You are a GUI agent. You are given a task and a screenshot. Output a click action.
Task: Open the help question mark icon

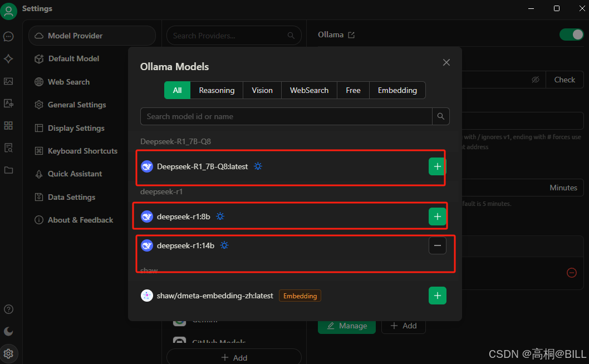tap(8, 309)
